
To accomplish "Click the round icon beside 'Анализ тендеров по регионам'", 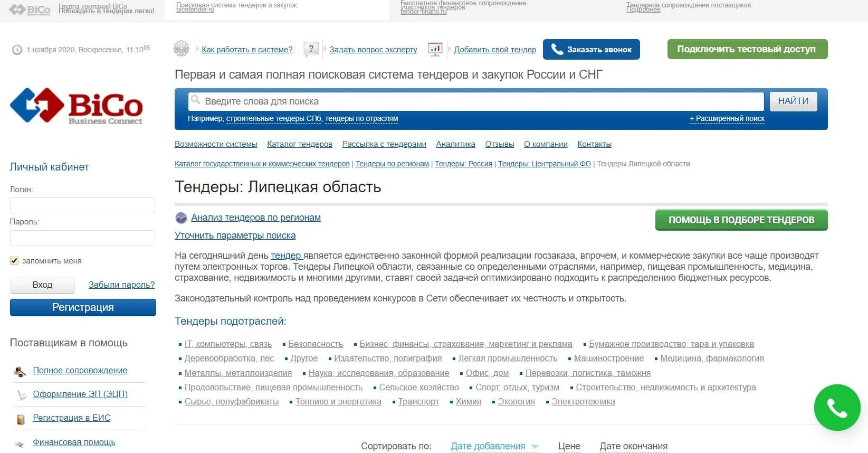I will click(181, 218).
